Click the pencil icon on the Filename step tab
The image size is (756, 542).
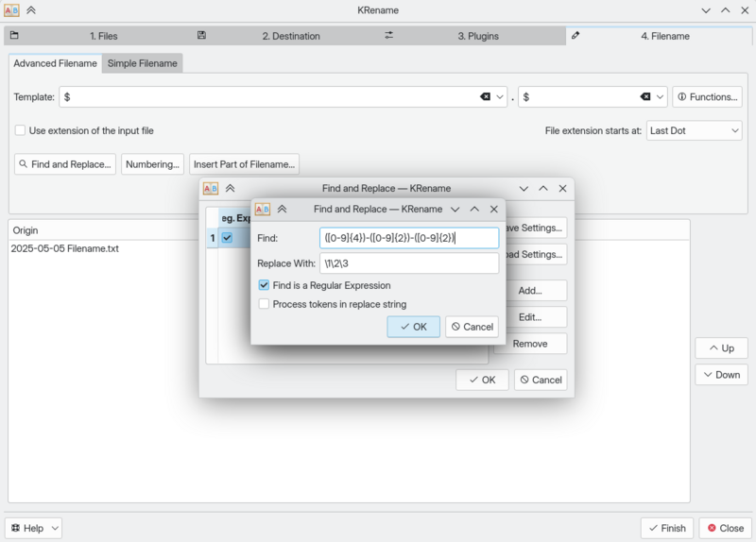[x=576, y=35]
